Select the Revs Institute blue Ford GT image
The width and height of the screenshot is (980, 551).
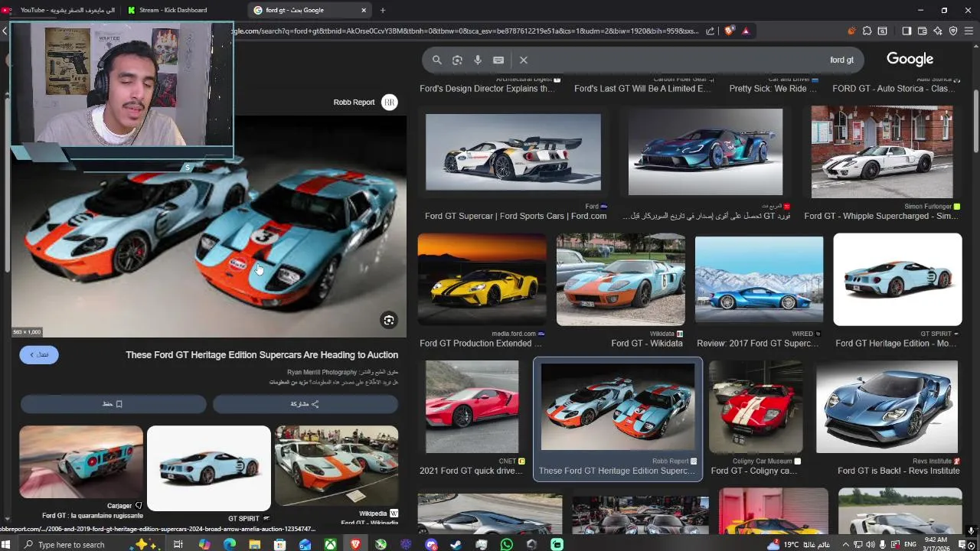point(887,407)
